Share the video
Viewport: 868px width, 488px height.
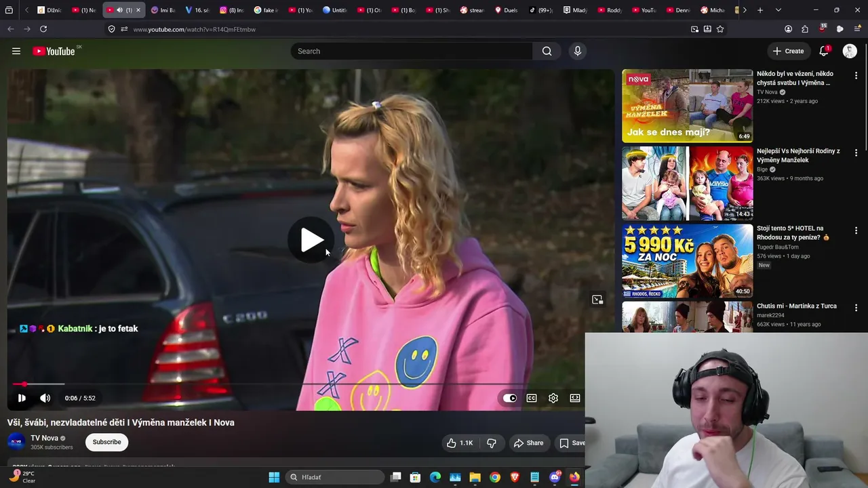528,443
